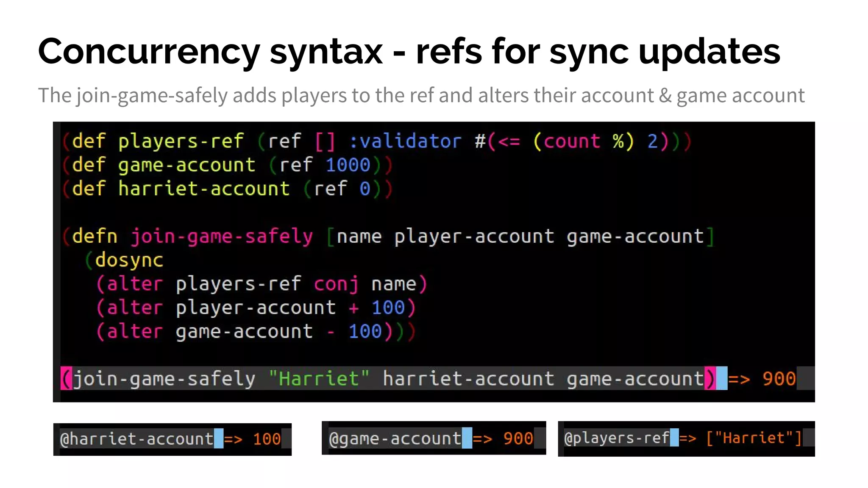
Task: Click the 'join-game-safely' function name after defn
Action: pyautogui.click(x=221, y=236)
